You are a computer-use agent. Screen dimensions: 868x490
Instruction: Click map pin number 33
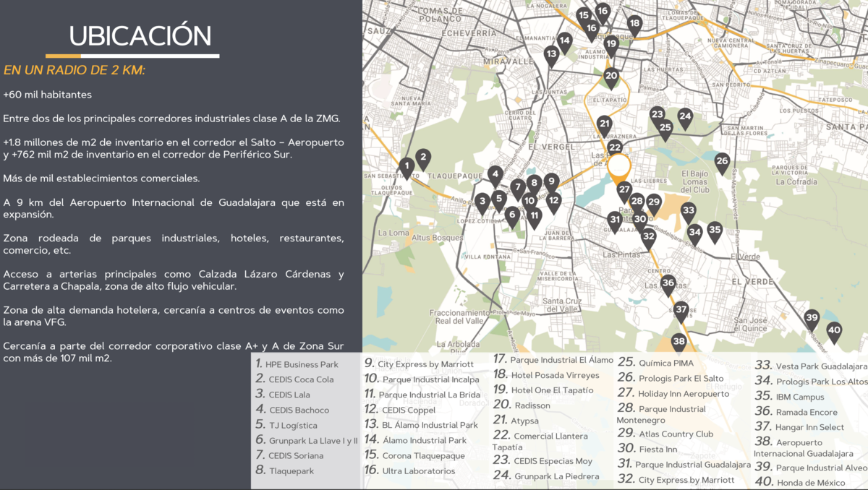[688, 212]
